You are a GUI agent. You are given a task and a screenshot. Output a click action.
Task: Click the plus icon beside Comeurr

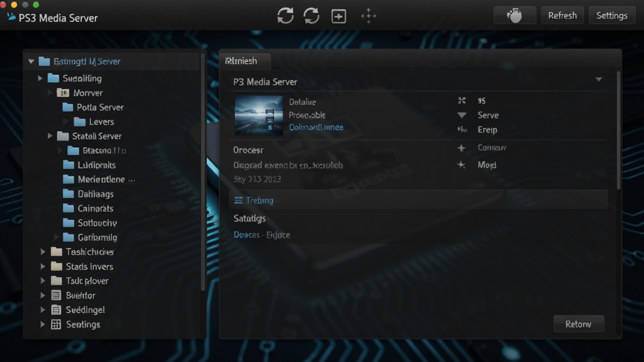462,148
